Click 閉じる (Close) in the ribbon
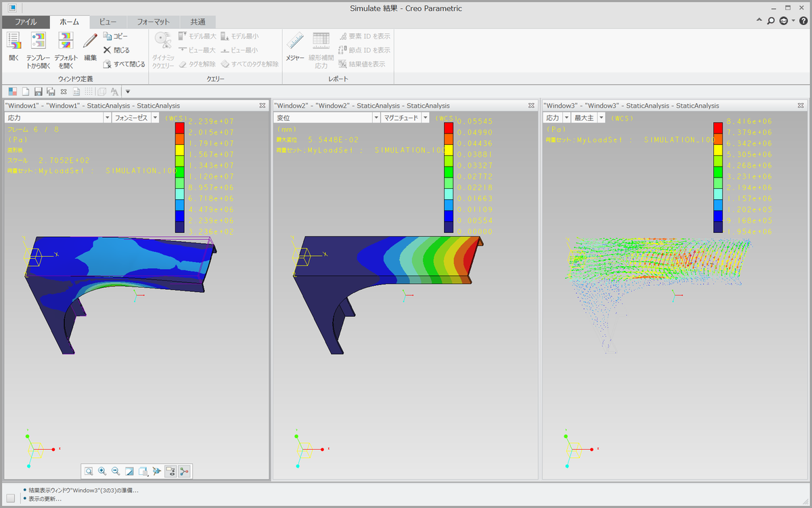Viewport: 812px width, 508px height. pyautogui.click(x=116, y=50)
